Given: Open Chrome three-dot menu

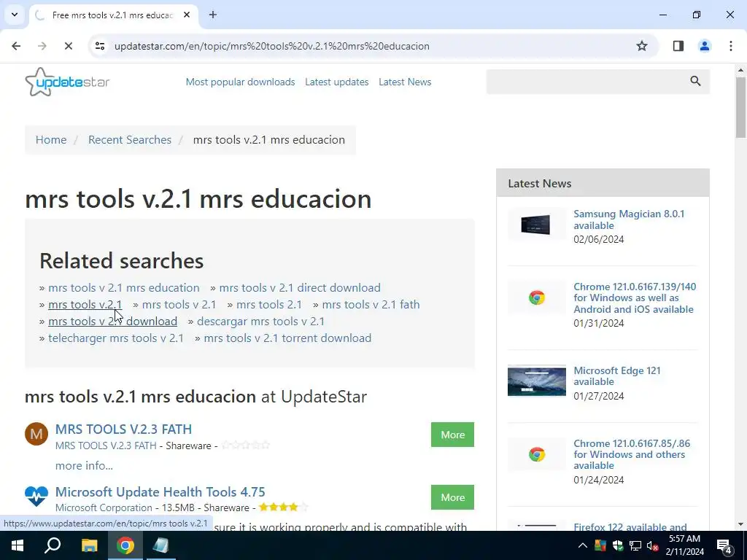Looking at the screenshot, I should tap(730, 46).
